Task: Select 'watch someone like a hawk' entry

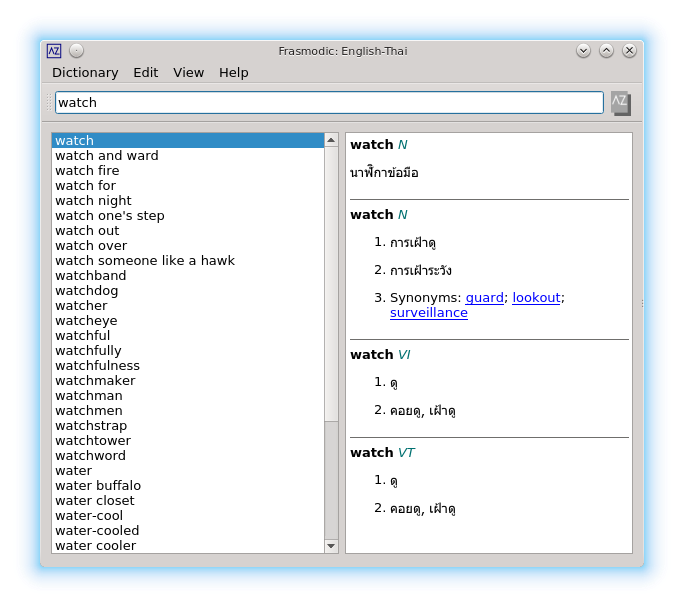Action: coord(145,261)
